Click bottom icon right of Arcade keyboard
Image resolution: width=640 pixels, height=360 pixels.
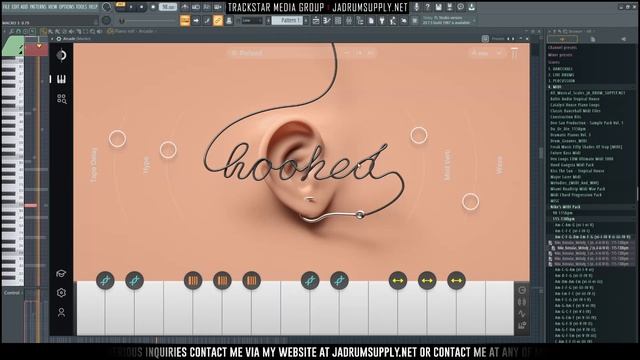[x=522, y=325]
